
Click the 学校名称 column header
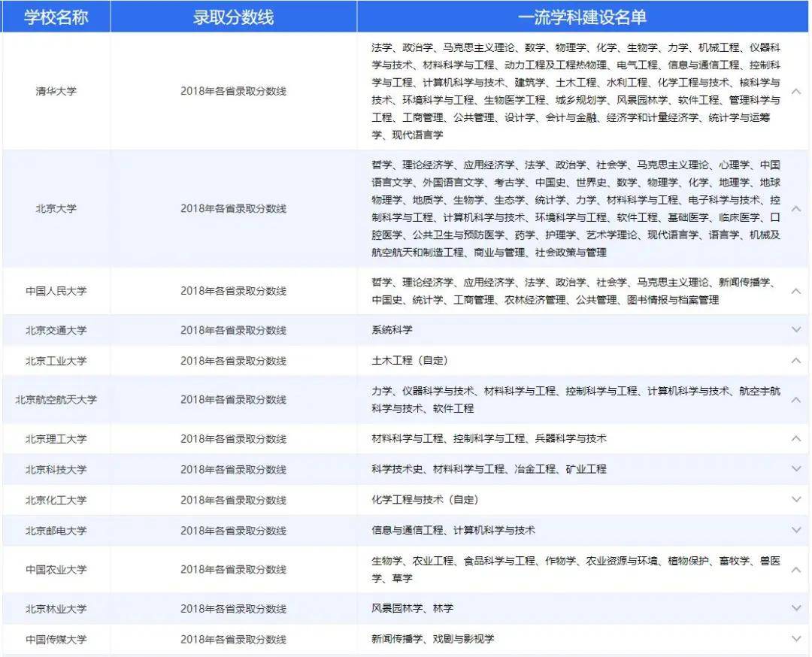[56, 17]
